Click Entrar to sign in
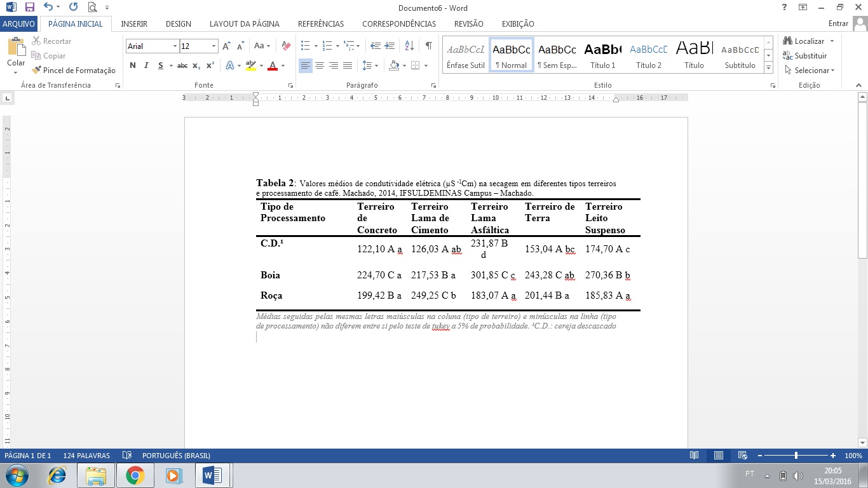 [838, 24]
